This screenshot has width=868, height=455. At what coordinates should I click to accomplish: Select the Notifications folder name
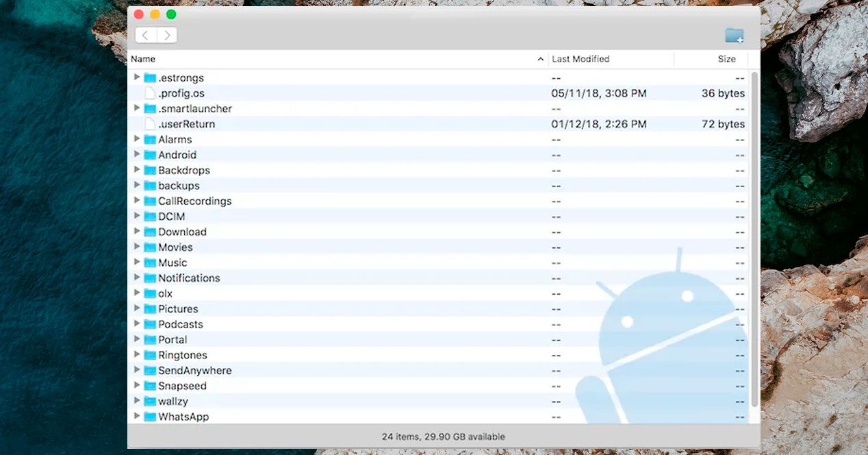coord(189,278)
